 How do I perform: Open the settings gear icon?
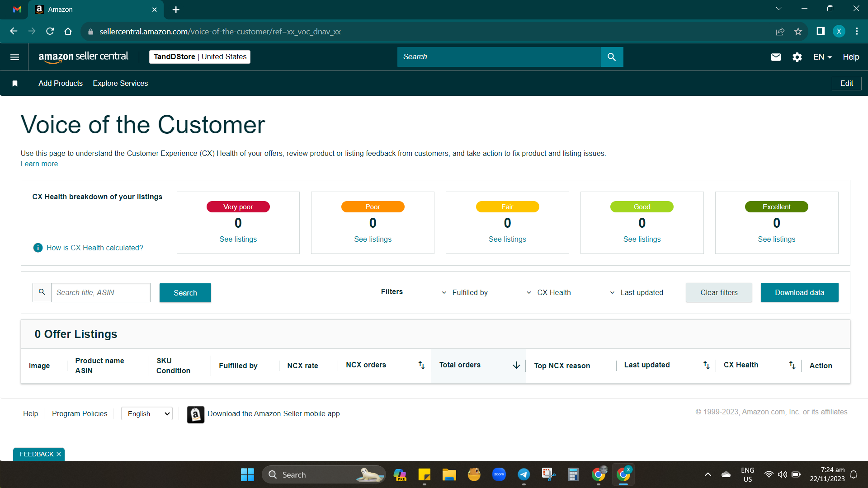797,57
